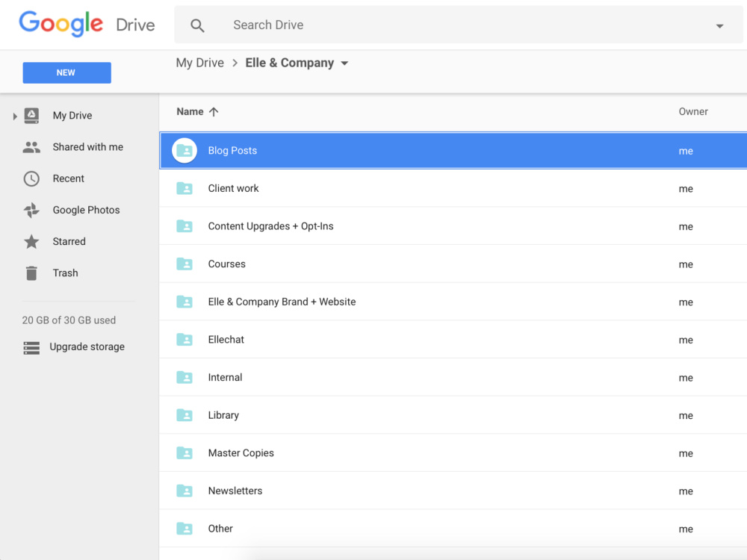Image resolution: width=747 pixels, height=560 pixels.
Task: Open the Trash view
Action: tap(65, 273)
